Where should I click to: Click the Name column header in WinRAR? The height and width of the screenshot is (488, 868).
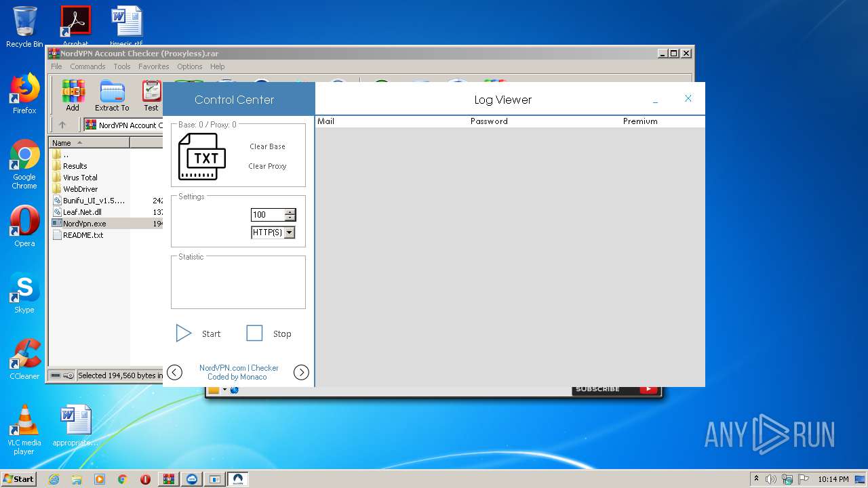pos(89,143)
